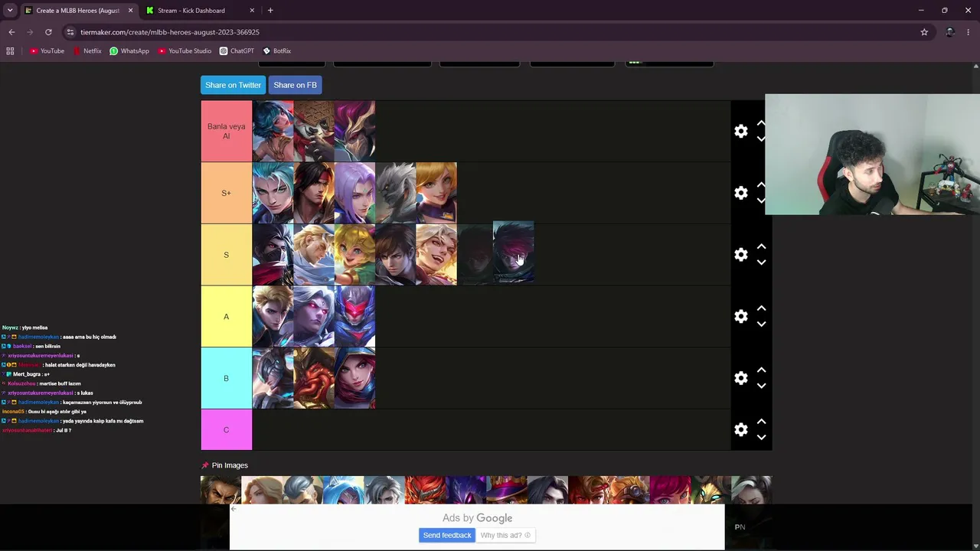Move Banla veya Al row down with its arrow
This screenshot has height=551, width=980.
[x=761, y=139]
